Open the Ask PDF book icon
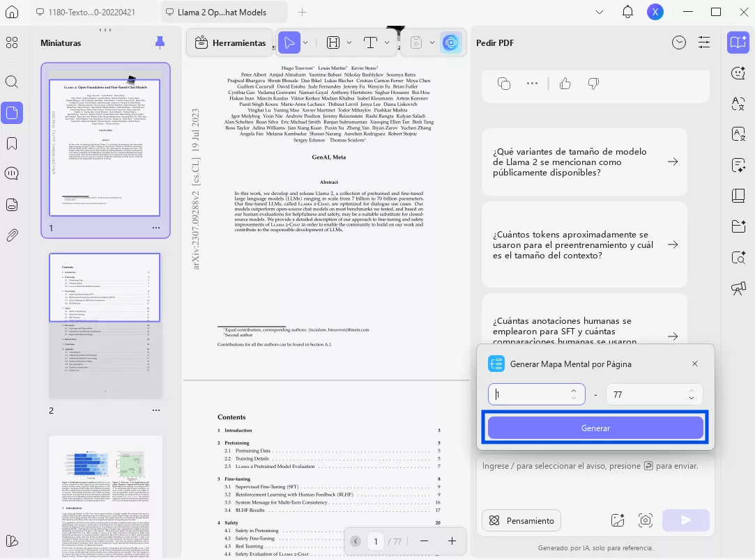This screenshot has height=560, width=755. 738,42
